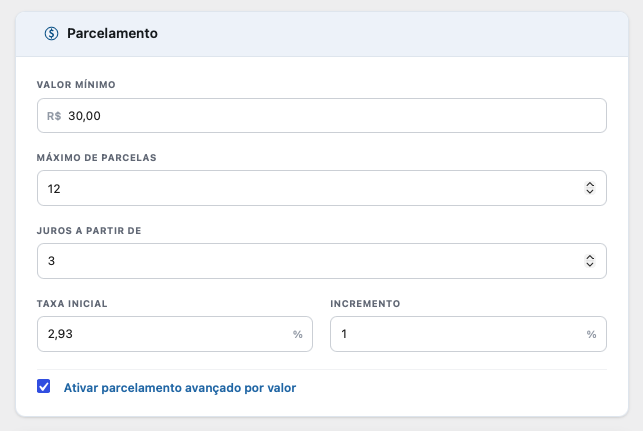The image size is (643, 431).
Task: Click the 'VALOR MÍNIMO' label
Action: coord(76,84)
